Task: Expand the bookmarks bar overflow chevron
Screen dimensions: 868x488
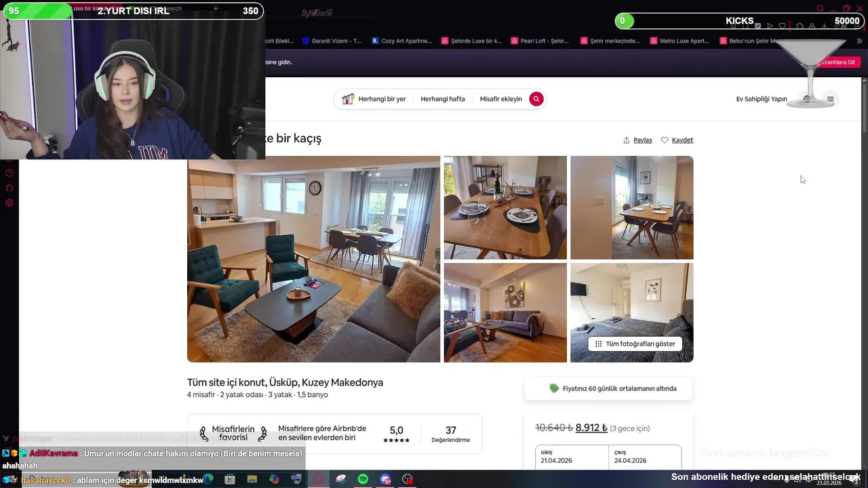Action: click(x=860, y=41)
